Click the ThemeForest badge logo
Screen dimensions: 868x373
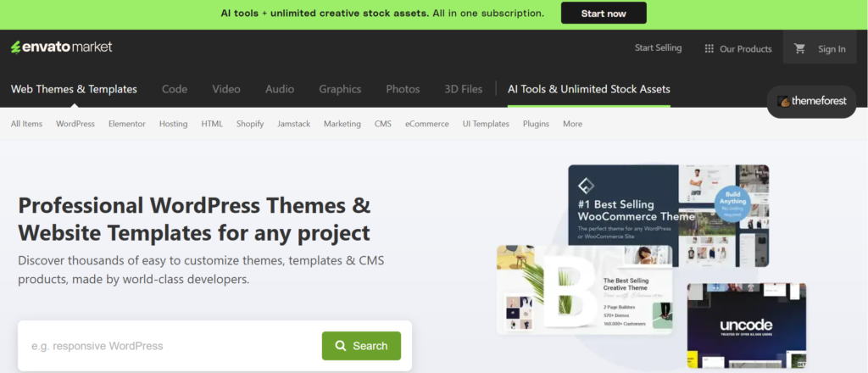(812, 102)
